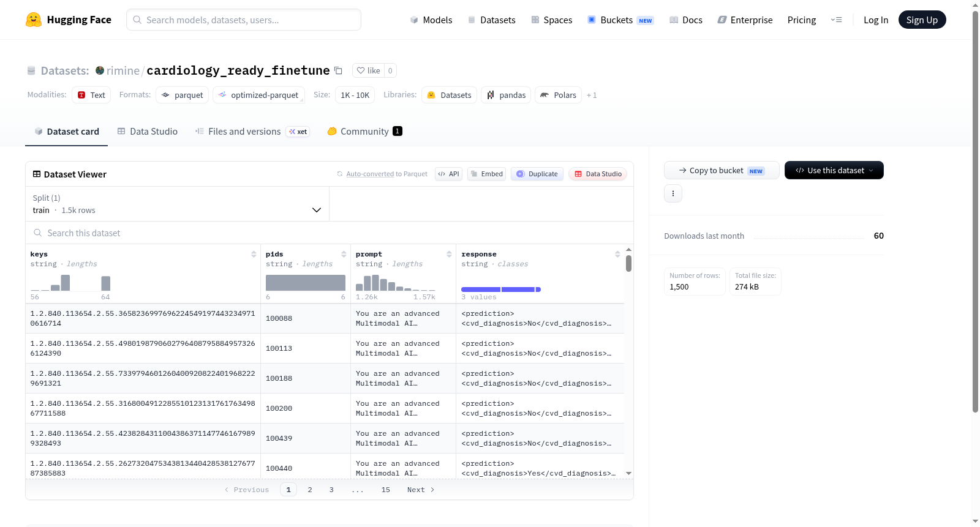980x527 pixels.
Task: Select the row with pid 100439
Action: click(x=325, y=438)
